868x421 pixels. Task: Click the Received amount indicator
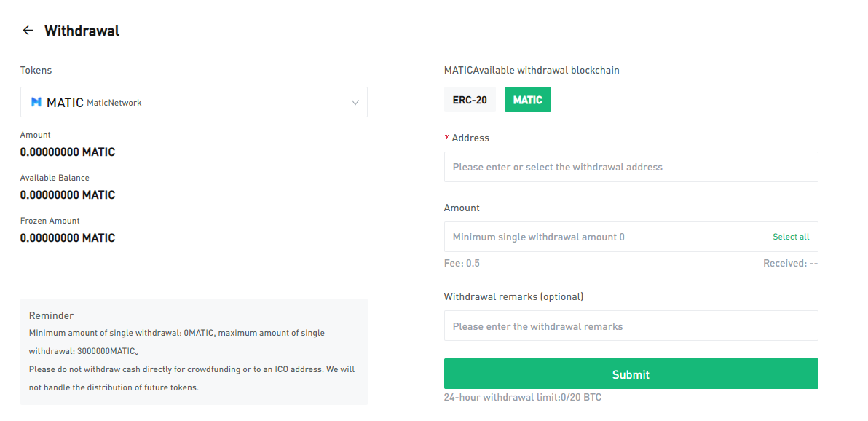tap(790, 263)
